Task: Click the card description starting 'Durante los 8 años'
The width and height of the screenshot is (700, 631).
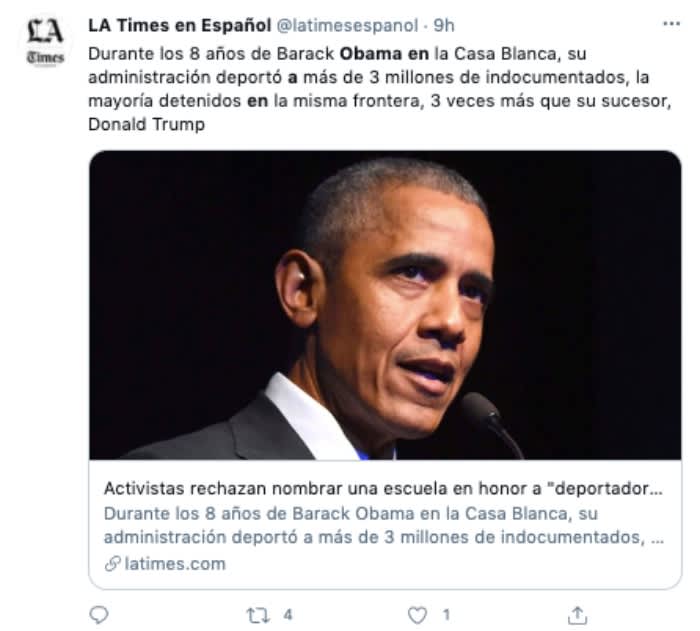Action: tap(384, 525)
